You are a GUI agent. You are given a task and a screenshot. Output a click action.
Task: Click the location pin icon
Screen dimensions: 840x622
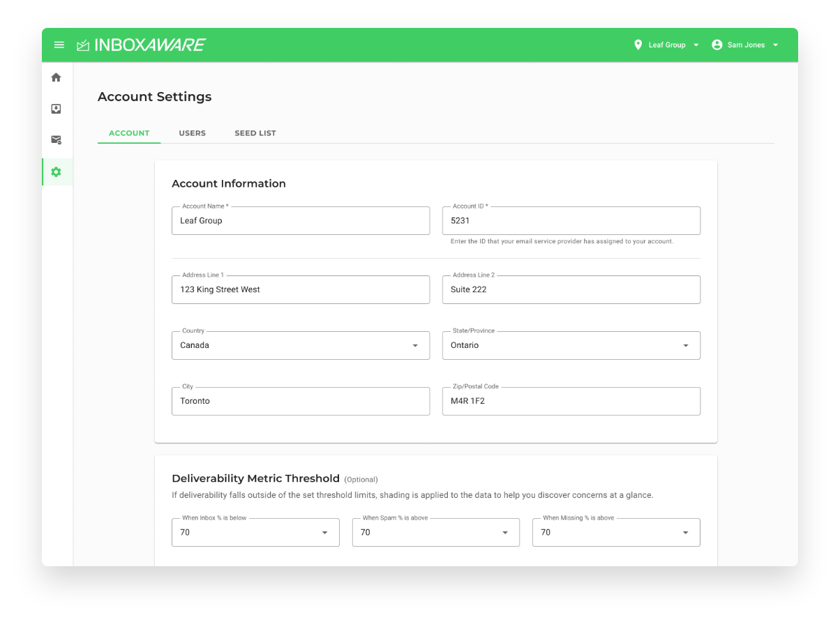tap(638, 45)
